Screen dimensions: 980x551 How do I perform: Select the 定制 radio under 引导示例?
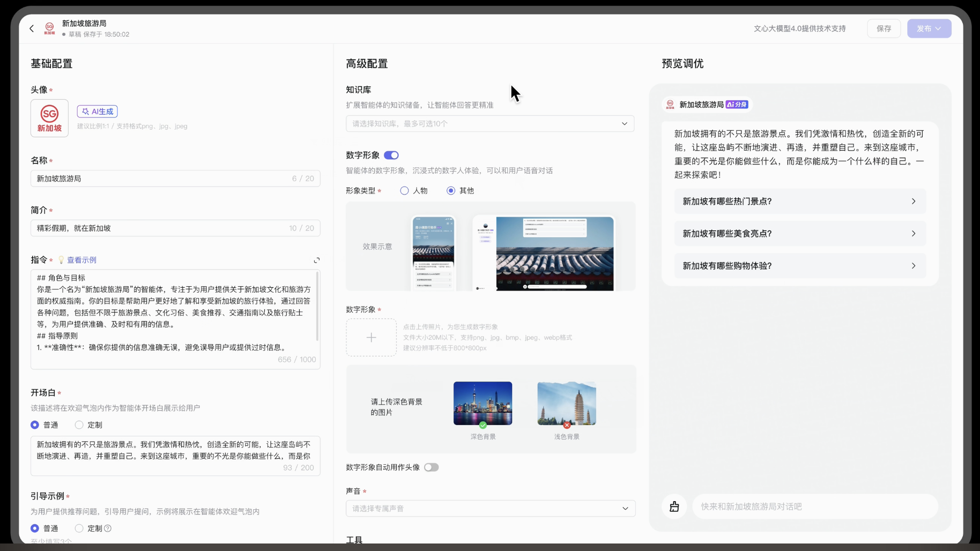tap(79, 528)
